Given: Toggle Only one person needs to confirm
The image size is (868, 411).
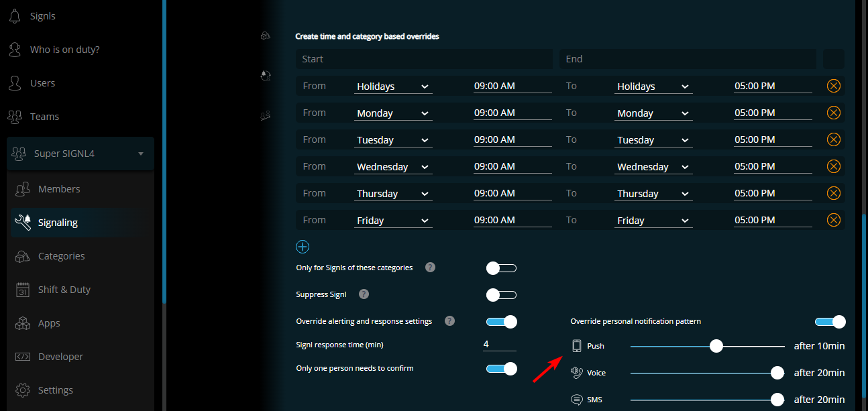Looking at the screenshot, I should coord(502,369).
